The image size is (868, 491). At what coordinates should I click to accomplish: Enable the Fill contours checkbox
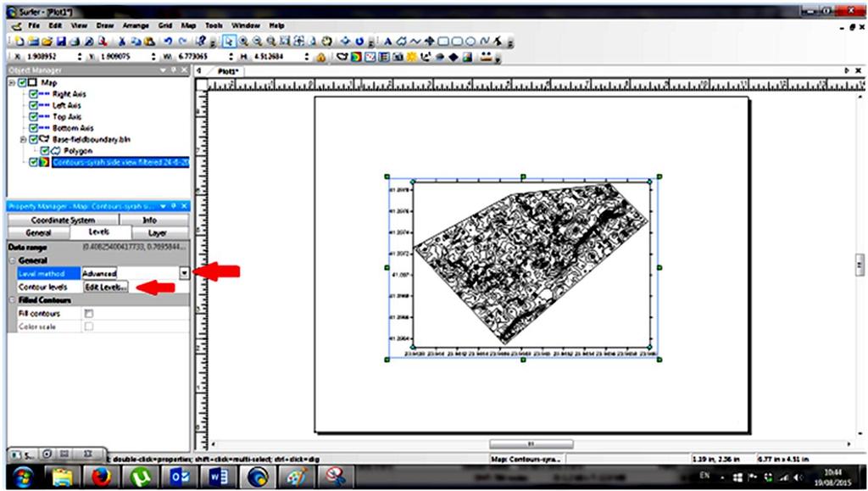tap(88, 313)
